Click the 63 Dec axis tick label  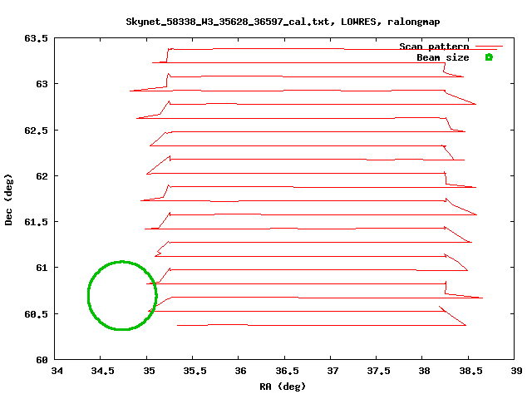point(42,84)
